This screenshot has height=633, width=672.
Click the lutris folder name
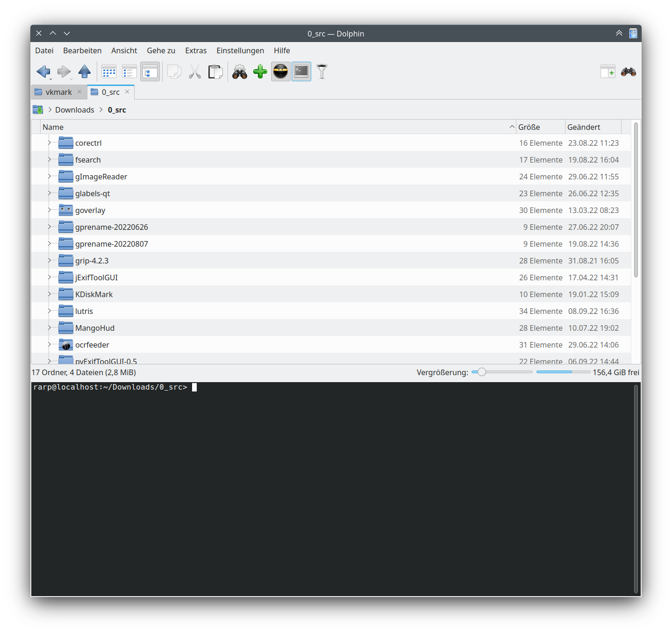point(84,311)
